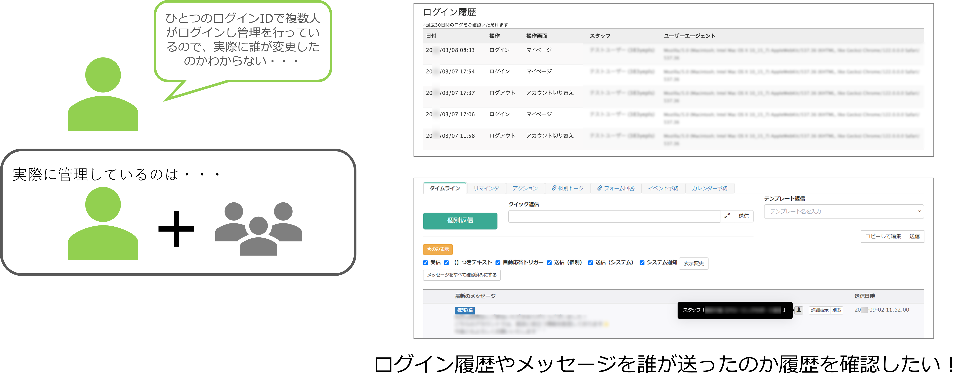980x391 pixels.
Task: Click the ユーザーエージェント column header
Action: pos(689,36)
